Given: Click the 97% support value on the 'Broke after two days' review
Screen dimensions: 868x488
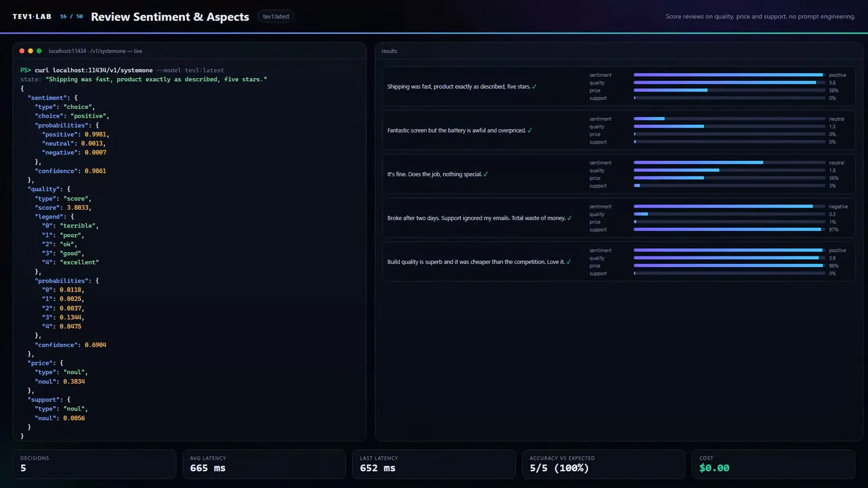Looking at the screenshot, I should [834, 230].
